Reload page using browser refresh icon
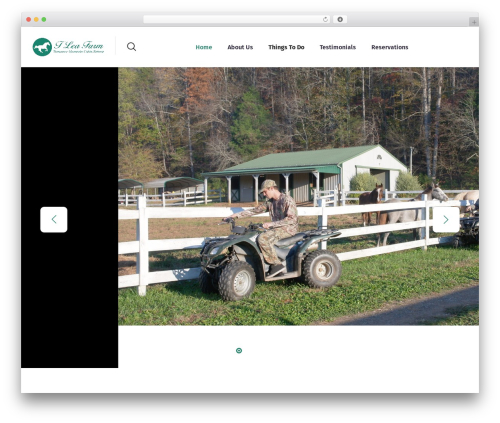The width and height of the screenshot is (500, 423). point(325,19)
